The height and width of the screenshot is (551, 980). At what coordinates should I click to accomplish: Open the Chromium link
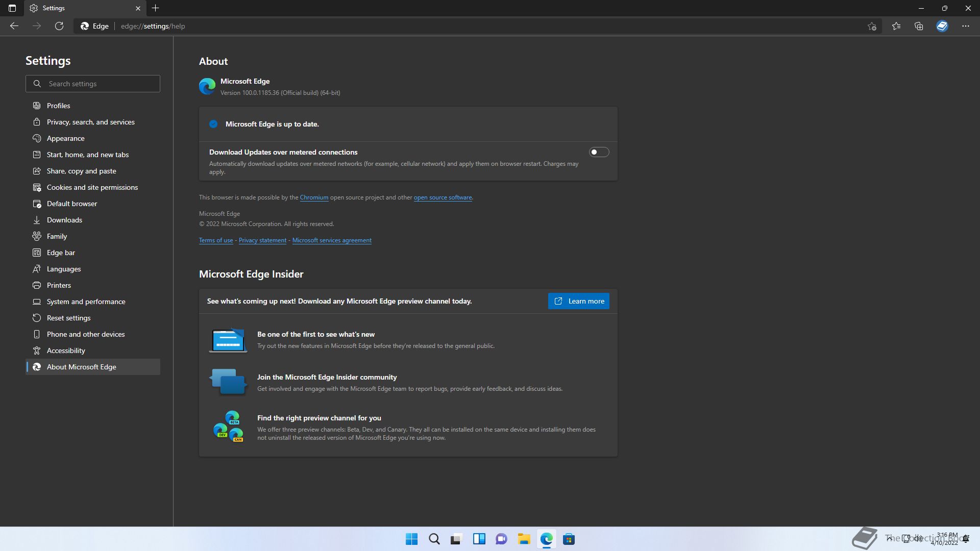click(x=314, y=197)
